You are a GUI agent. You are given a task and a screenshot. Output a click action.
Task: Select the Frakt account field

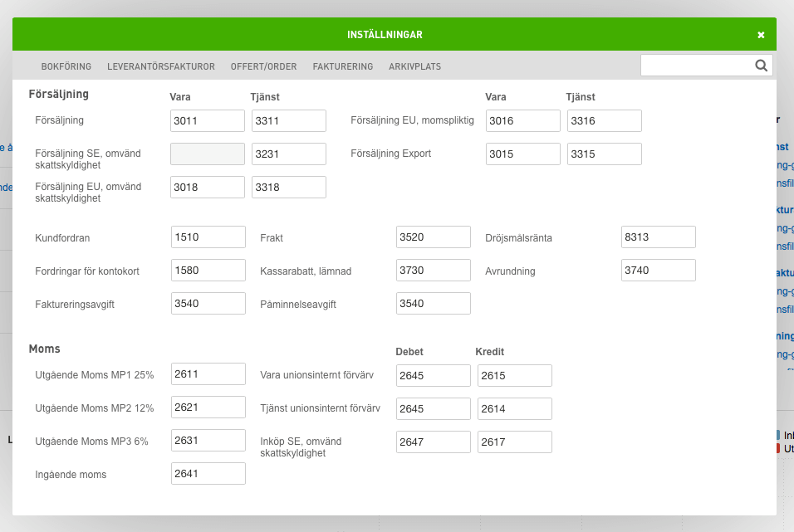coord(433,237)
